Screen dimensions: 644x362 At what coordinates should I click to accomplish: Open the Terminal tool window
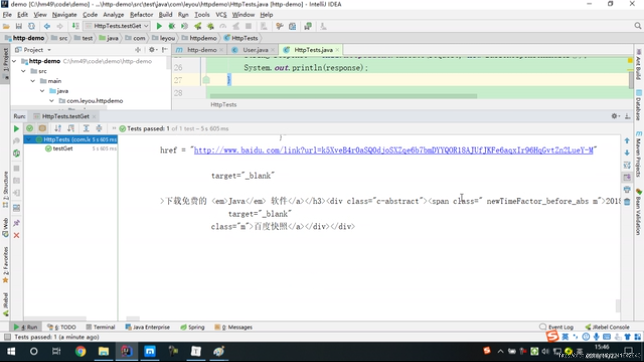(x=101, y=327)
